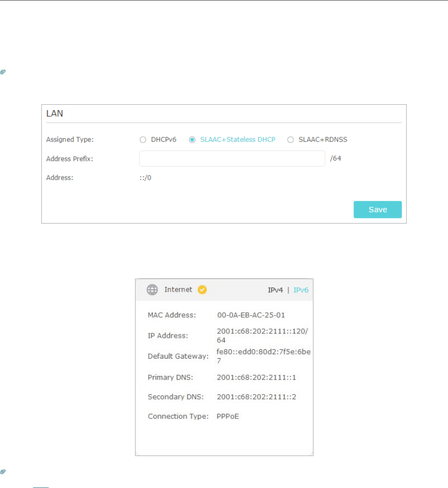Click the ::/0 address value
Viewport: 448px width, 488px height.
tap(145, 178)
